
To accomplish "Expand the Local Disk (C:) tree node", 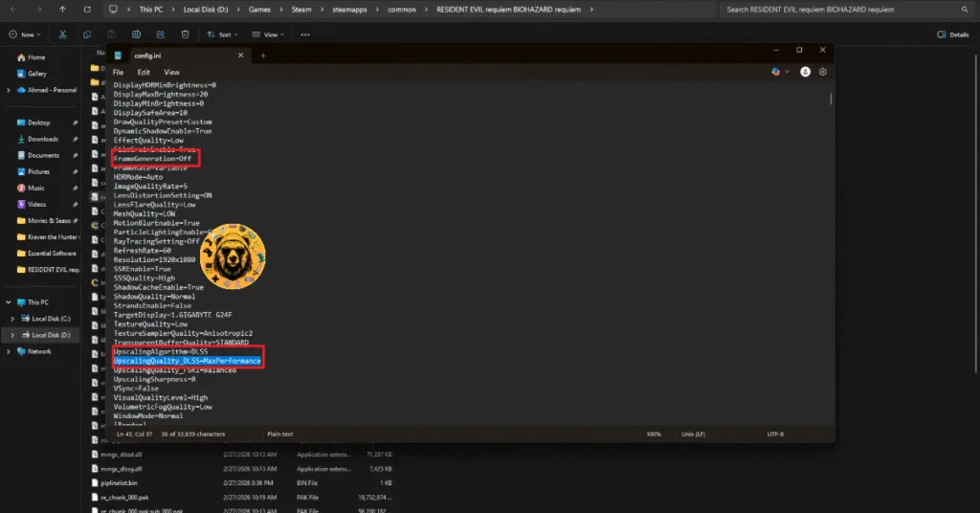I will [10, 319].
